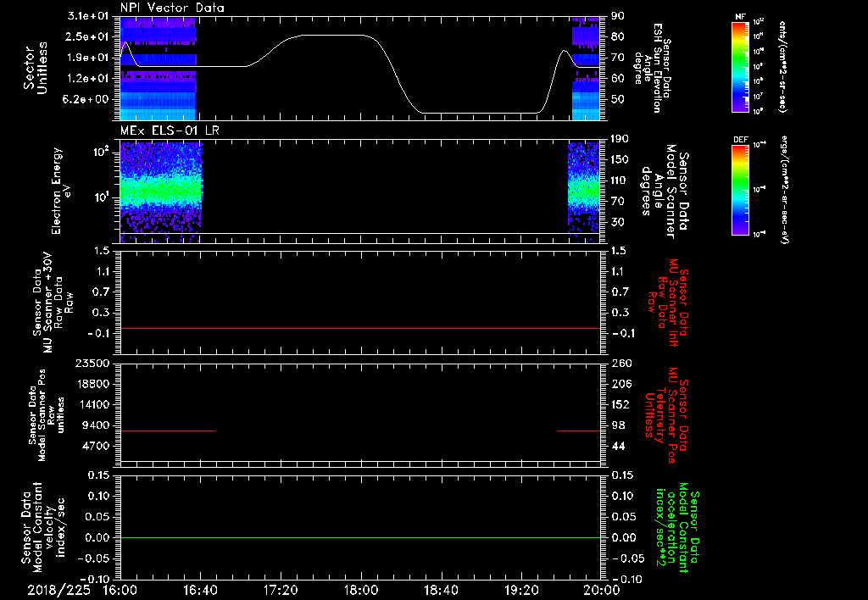Image resolution: width=868 pixels, height=600 pixels.
Task: Click the 206 telemetry tick label
Action: tap(621, 384)
